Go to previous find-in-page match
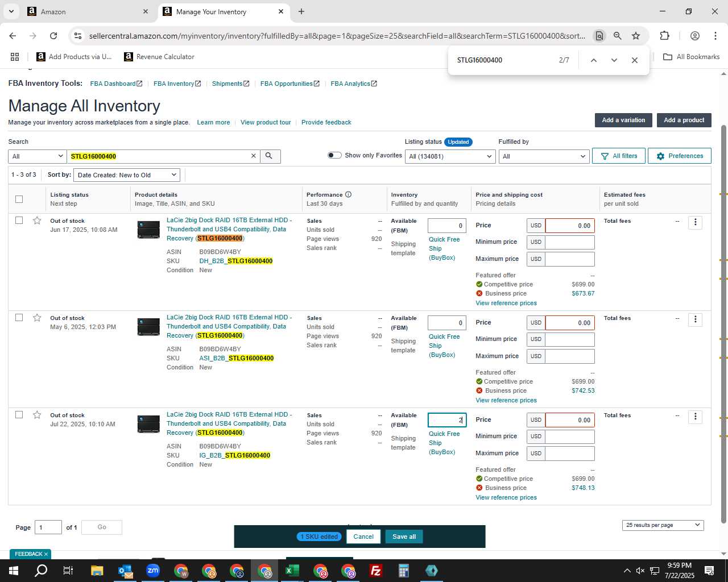The width and height of the screenshot is (728, 582). pos(593,60)
